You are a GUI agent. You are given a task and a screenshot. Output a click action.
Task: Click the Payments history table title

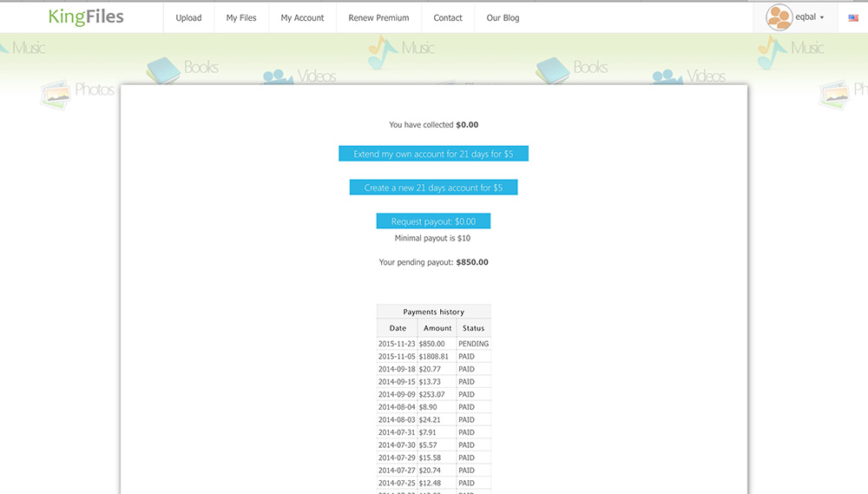point(433,312)
